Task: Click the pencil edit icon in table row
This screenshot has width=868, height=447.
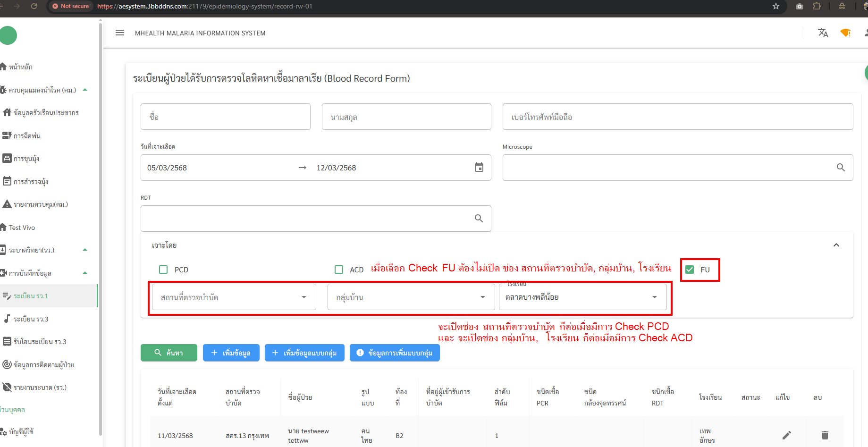Action: tap(786, 435)
